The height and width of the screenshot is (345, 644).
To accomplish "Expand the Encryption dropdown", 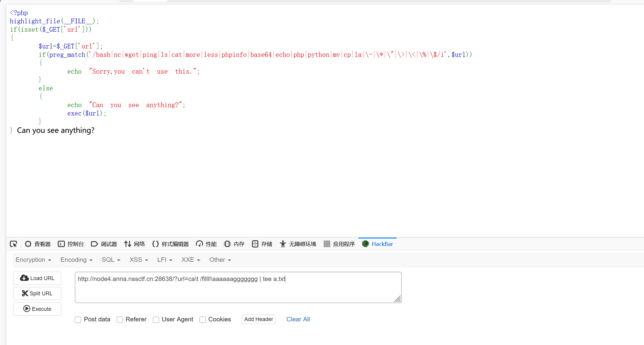I will click(x=33, y=260).
